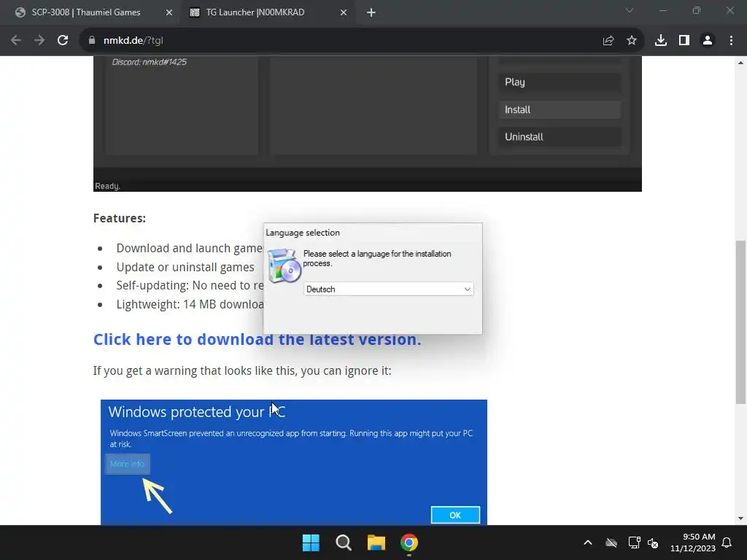The width and height of the screenshot is (747, 560).
Task: Click the Windows protected your PC heading
Action: (197, 412)
